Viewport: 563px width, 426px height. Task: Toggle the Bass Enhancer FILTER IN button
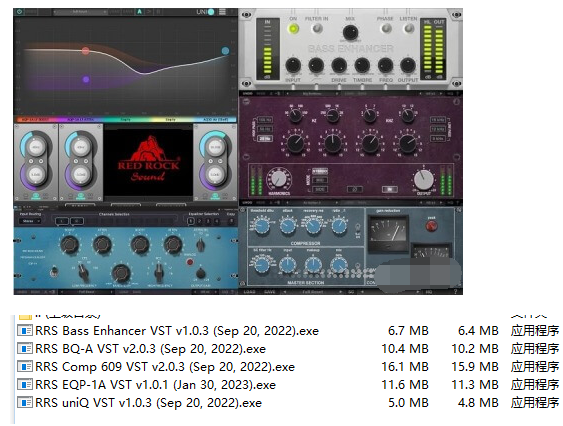317,28
